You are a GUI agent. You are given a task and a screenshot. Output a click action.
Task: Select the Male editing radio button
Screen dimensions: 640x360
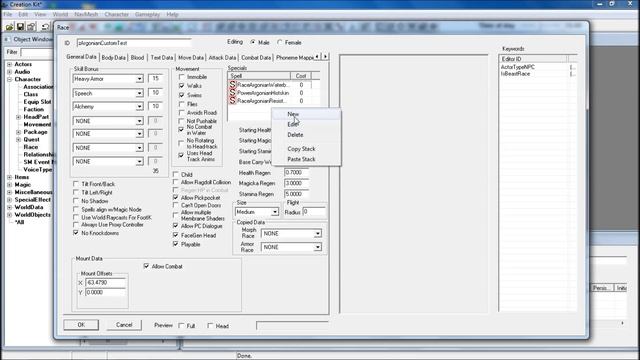pos(253,42)
